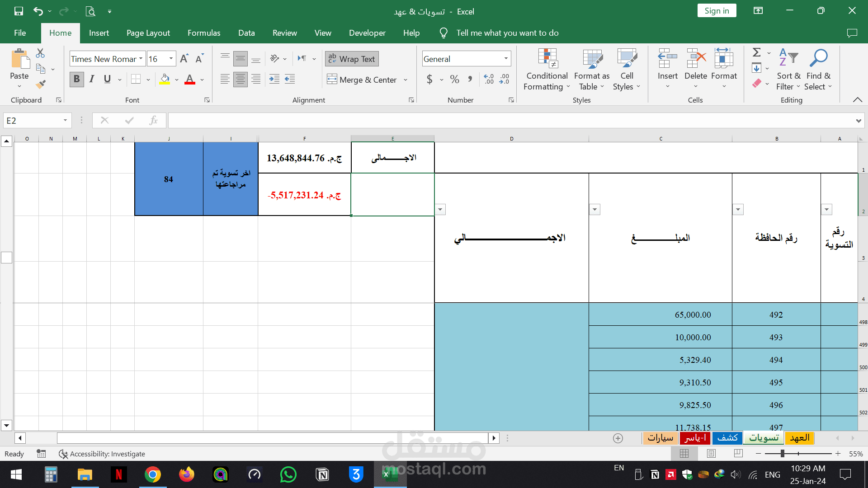Image resolution: width=868 pixels, height=488 pixels.
Task: Open filter dropdown for المبلغ column
Action: [x=595, y=209]
